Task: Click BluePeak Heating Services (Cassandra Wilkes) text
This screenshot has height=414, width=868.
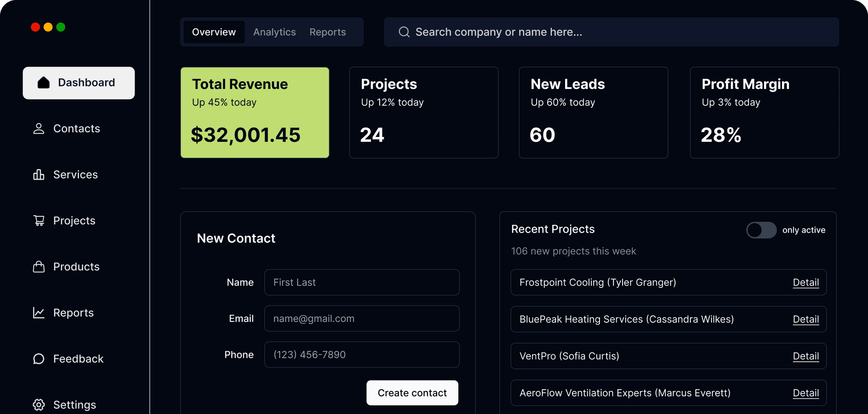Action: pos(627,319)
